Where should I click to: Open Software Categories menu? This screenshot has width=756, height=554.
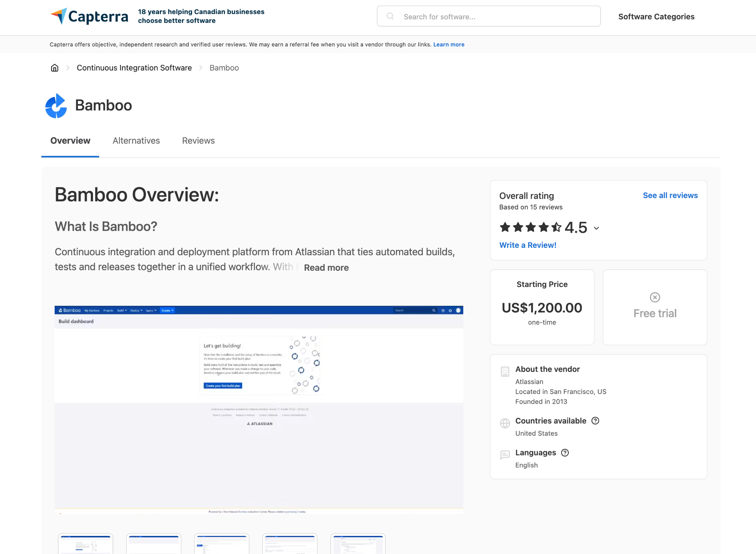click(656, 17)
